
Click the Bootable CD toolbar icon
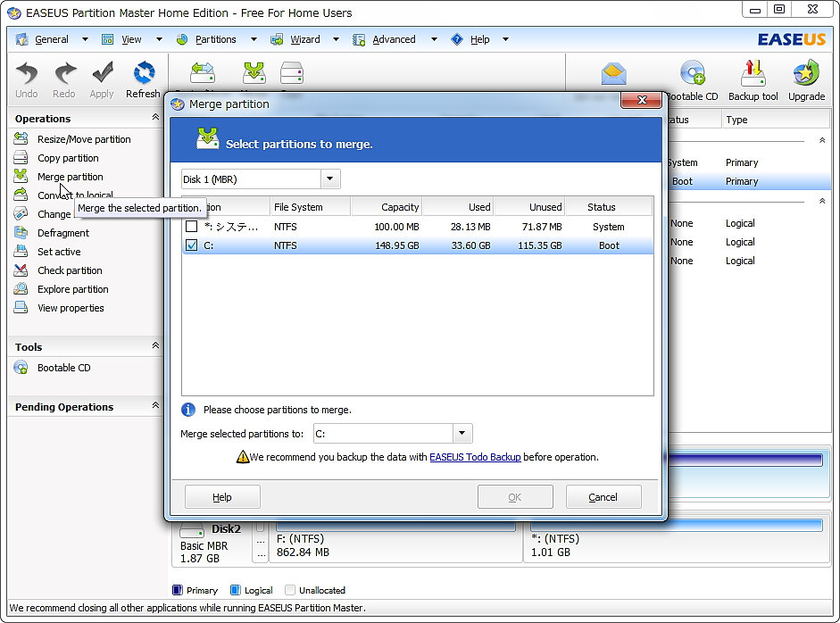[x=693, y=73]
